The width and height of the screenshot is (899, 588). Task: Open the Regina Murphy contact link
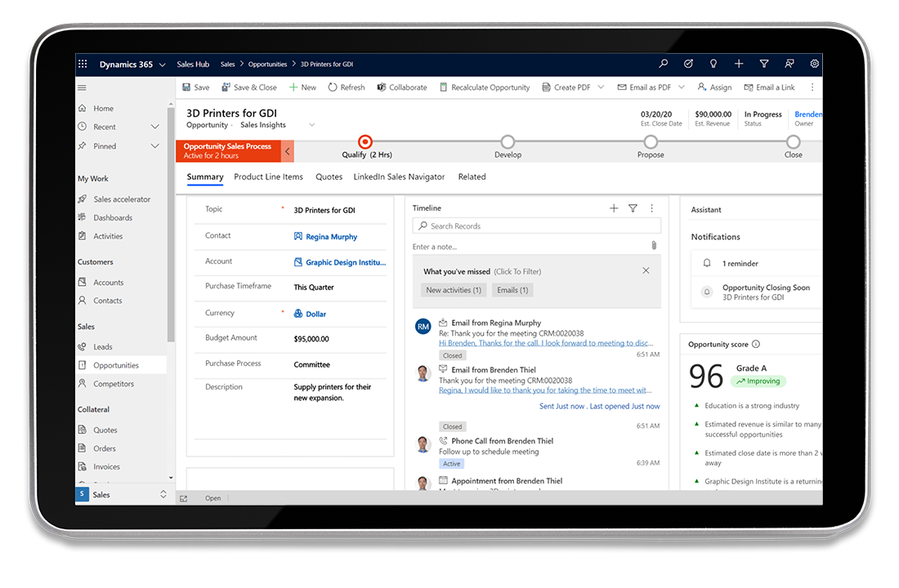[x=331, y=237]
